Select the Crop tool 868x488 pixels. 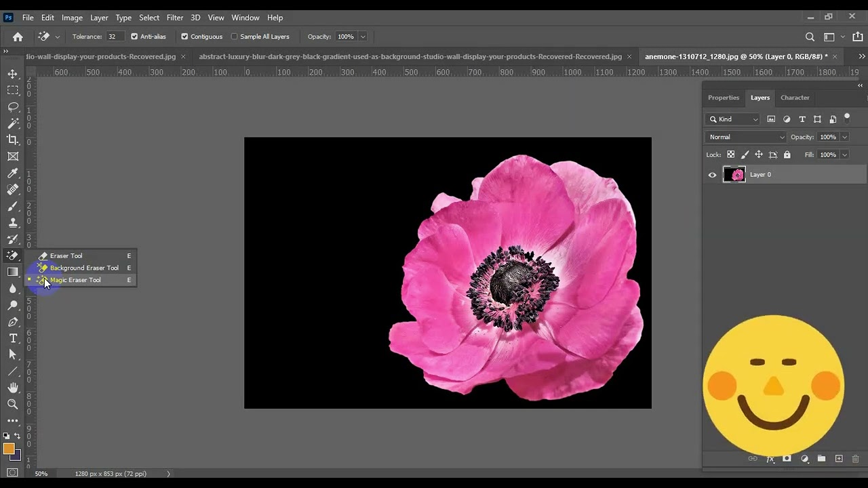(13, 140)
